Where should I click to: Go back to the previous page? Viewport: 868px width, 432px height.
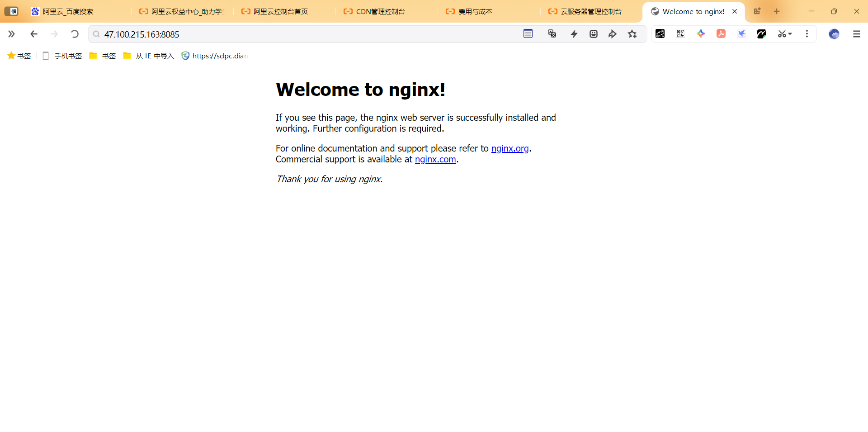(33, 34)
